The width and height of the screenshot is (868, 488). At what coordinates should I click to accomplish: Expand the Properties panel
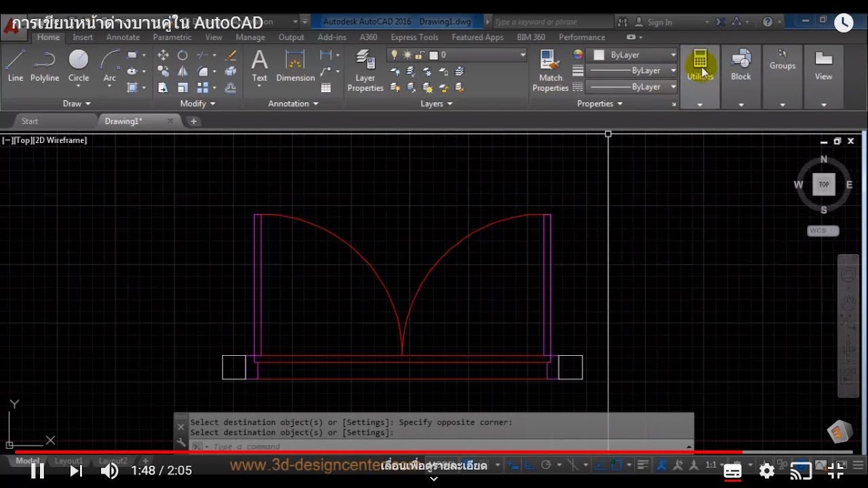[x=599, y=104]
